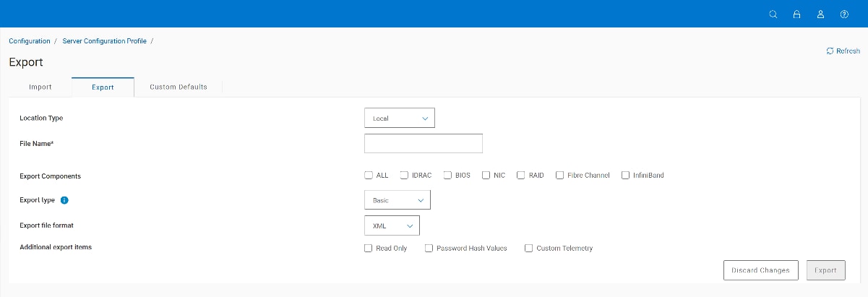This screenshot has height=297, width=868.
Task: Check the InfiniBand checkbox
Action: click(x=626, y=175)
